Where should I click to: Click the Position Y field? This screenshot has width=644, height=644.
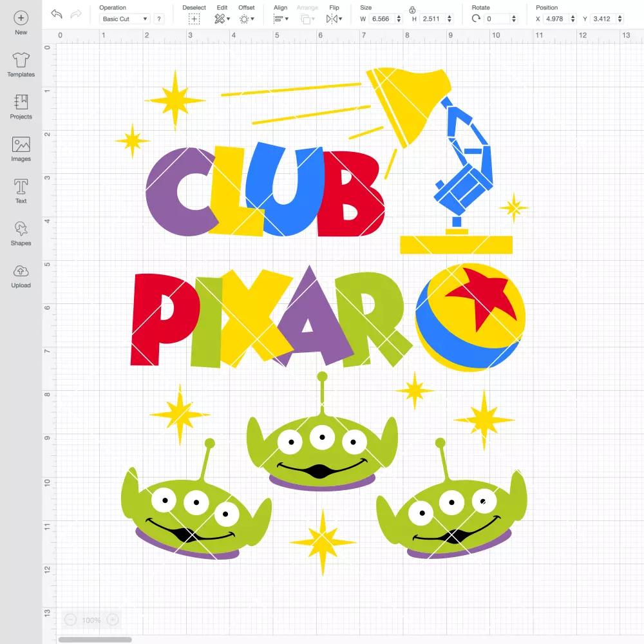coord(603,19)
